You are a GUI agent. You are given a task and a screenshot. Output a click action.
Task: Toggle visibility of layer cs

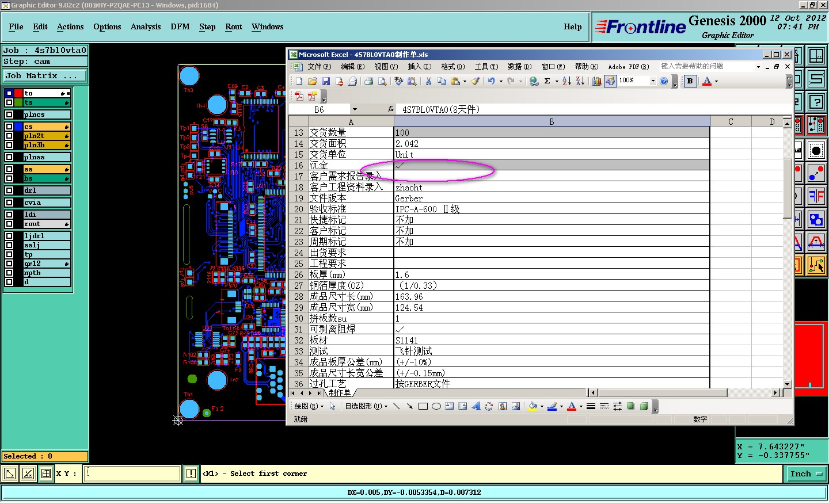coord(9,127)
